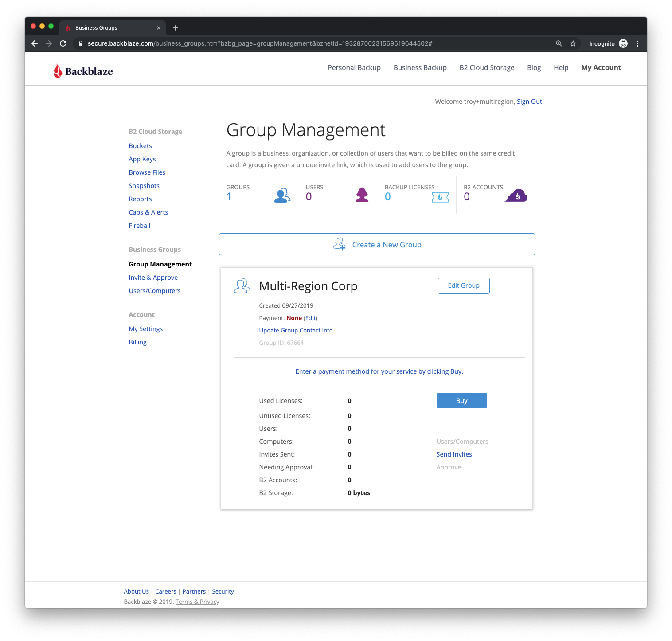Open Reports in sidebar
672x641 pixels.
pyautogui.click(x=140, y=199)
